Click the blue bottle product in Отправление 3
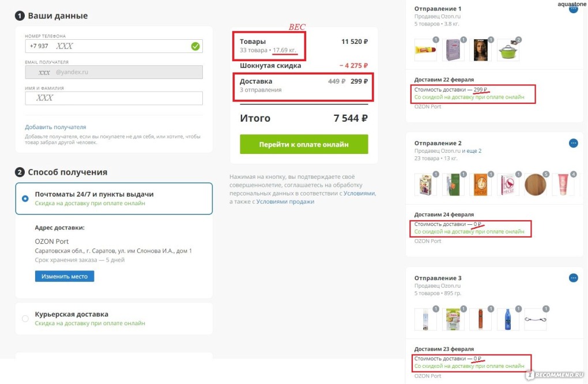Viewport: 588px width, 384px height. [508, 319]
